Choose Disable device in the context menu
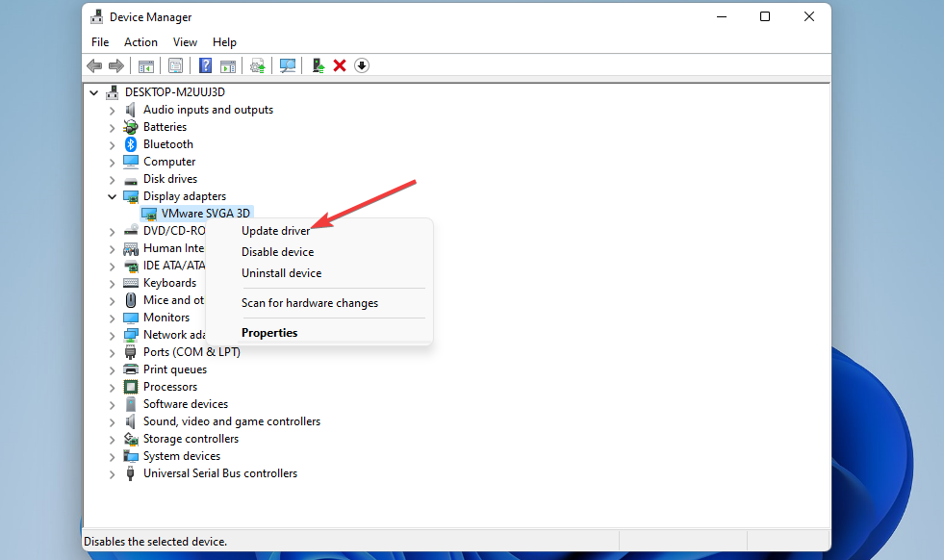Screen dimensions: 944x560 (x=319, y=252)
